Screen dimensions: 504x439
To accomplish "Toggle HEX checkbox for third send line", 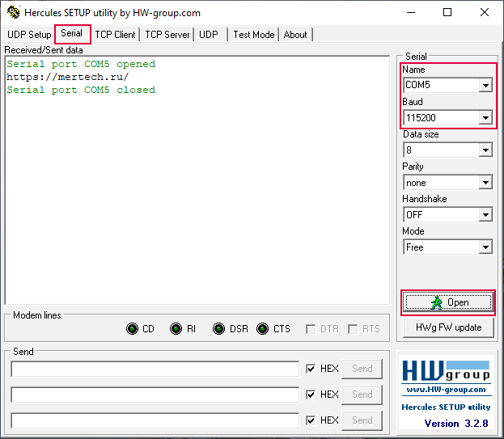I will tap(311, 420).
